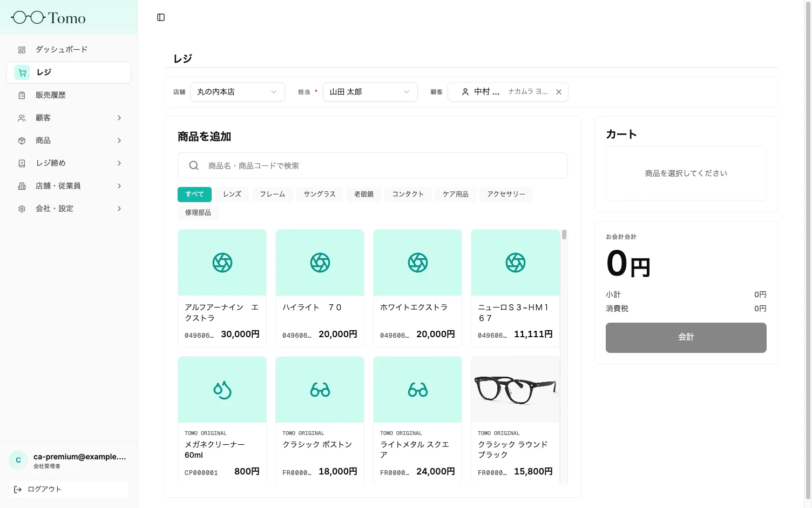
Task: Clear selected customer 中村 with X
Action: pos(559,92)
